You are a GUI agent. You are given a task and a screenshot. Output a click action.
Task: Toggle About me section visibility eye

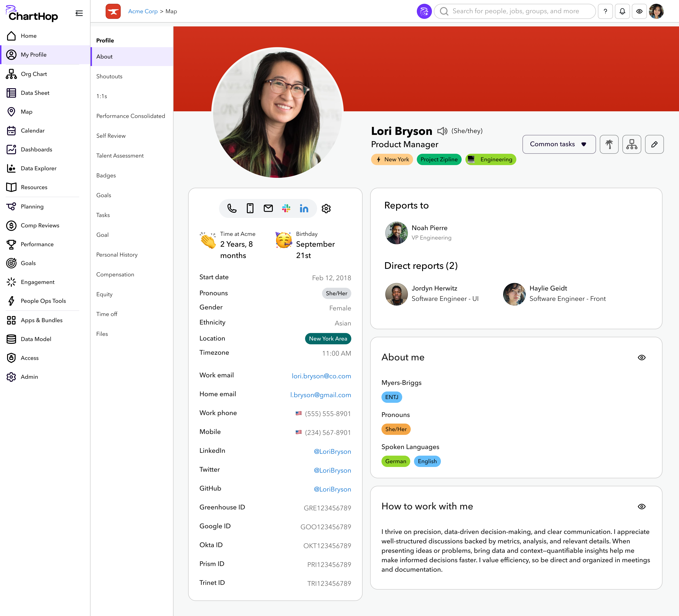click(642, 358)
